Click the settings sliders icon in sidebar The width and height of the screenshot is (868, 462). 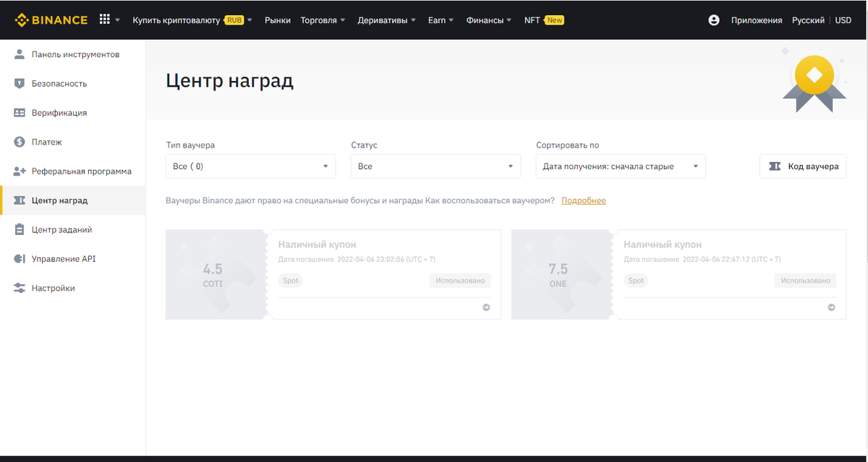point(20,288)
